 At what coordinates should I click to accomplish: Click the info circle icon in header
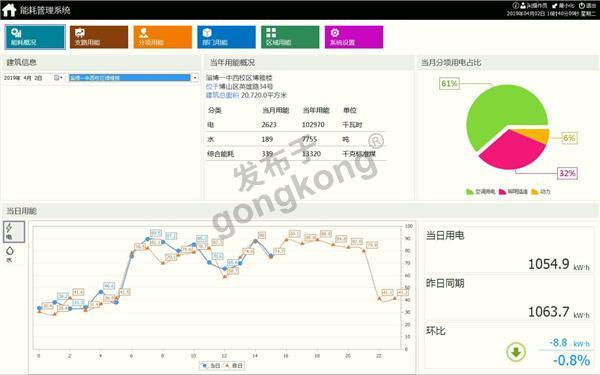(x=515, y=5)
